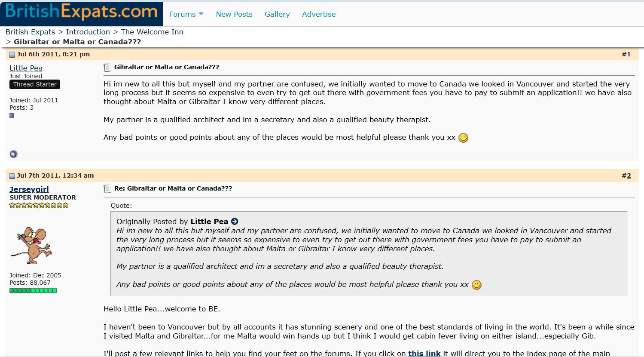Click smiley emoticon in first post
Screen dimensions: 644x357
(x=463, y=138)
